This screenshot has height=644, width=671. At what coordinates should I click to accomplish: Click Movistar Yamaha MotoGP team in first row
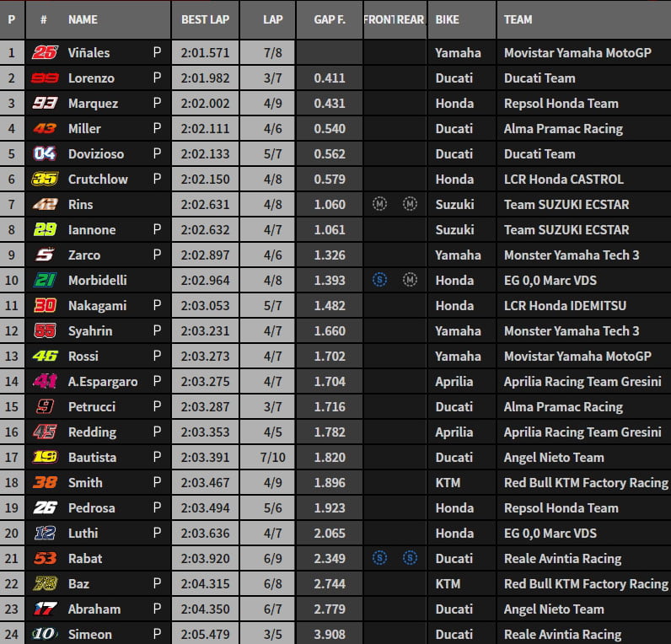point(577,52)
